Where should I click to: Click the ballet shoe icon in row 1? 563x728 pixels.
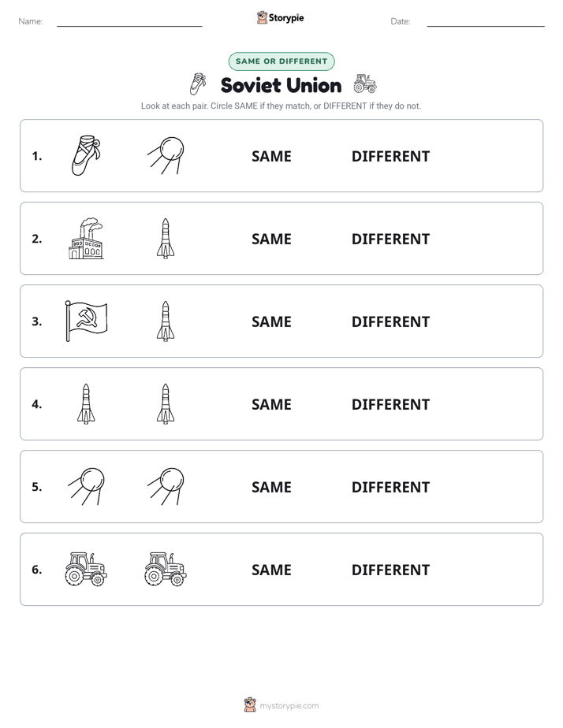(x=86, y=155)
